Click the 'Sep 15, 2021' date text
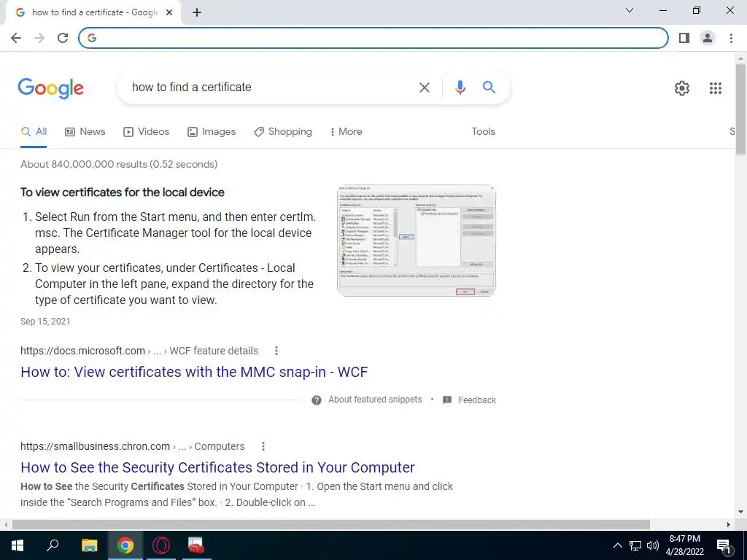 click(x=45, y=322)
